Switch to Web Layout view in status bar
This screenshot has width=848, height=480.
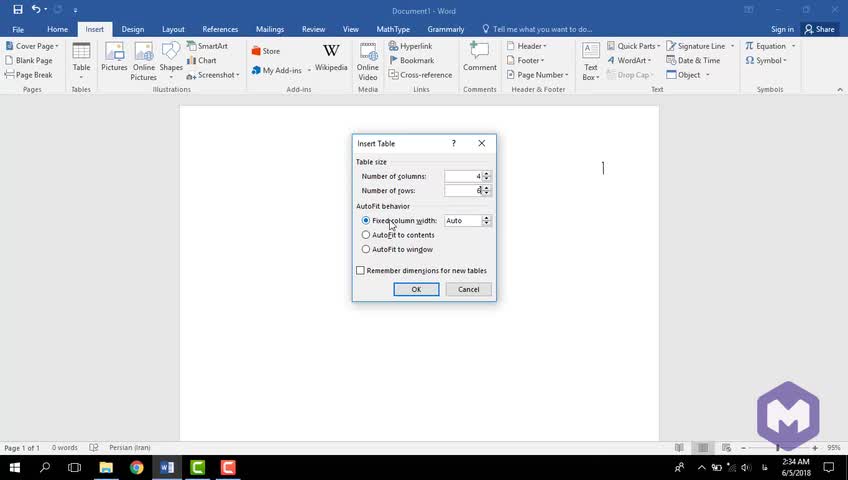[x=726, y=448]
